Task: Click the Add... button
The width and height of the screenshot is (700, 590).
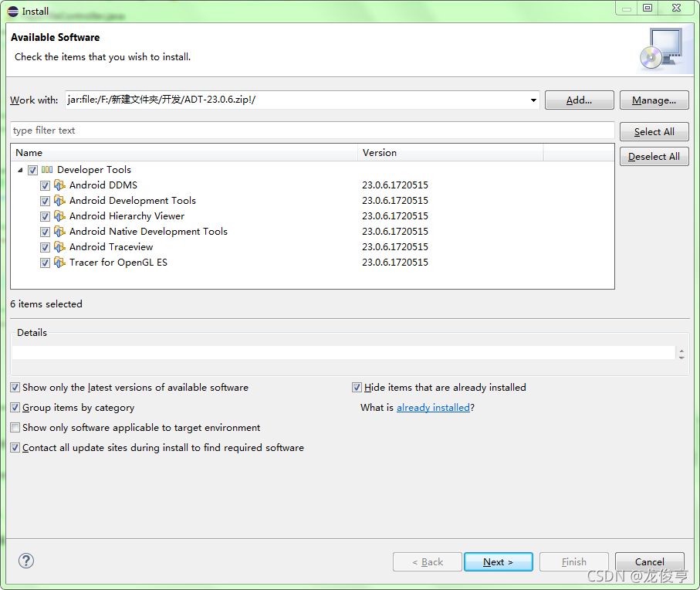Action: click(x=579, y=100)
